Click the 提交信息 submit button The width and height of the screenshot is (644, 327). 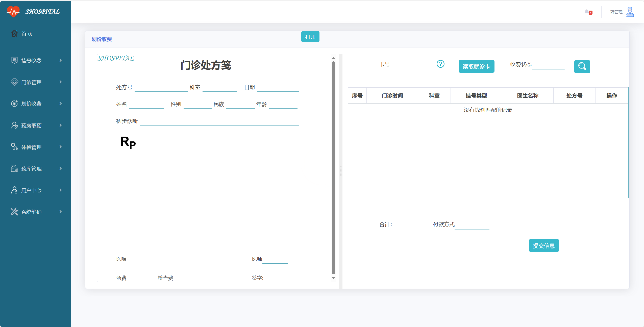click(544, 245)
